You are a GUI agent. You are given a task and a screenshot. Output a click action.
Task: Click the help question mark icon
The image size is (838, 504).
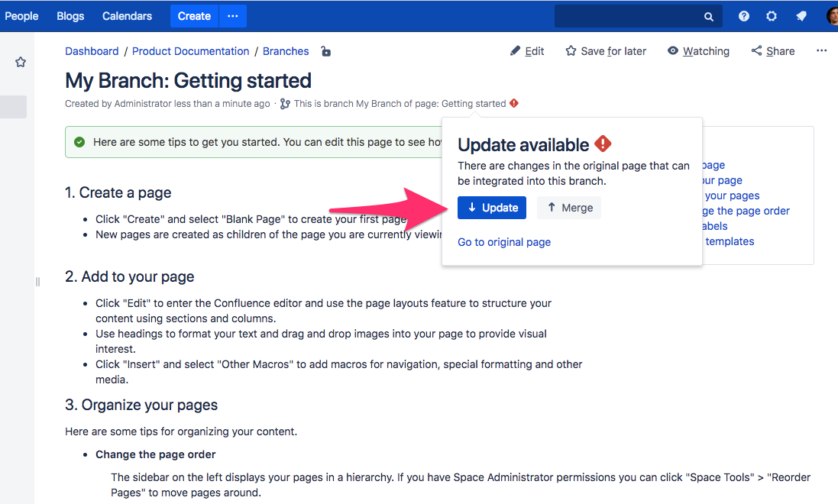(x=743, y=16)
